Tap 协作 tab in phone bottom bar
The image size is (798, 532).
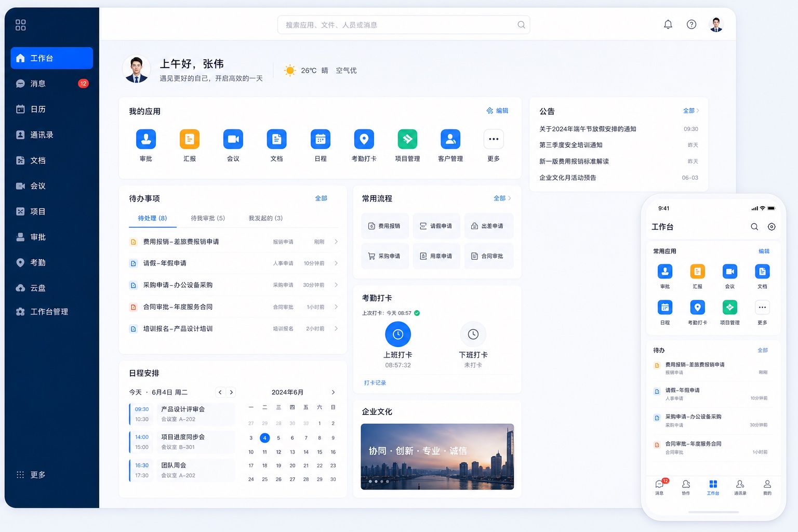686,487
